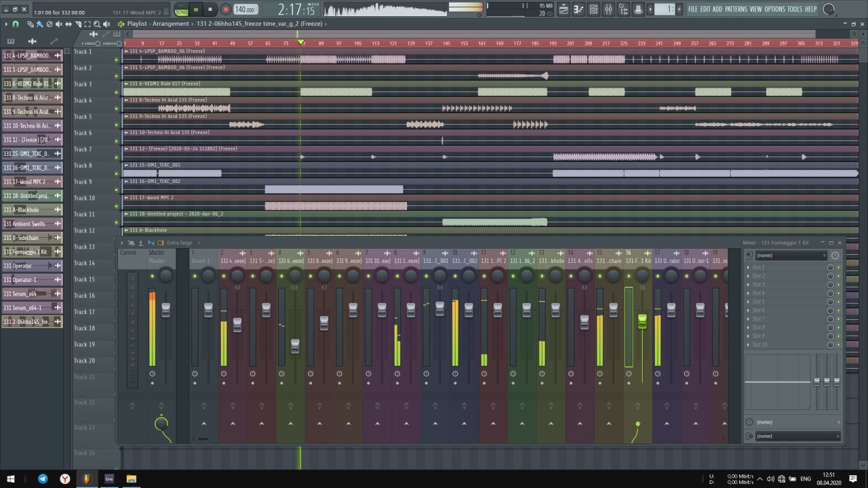Select the playlist delete tool
868x488 pixels.
(x=49, y=24)
